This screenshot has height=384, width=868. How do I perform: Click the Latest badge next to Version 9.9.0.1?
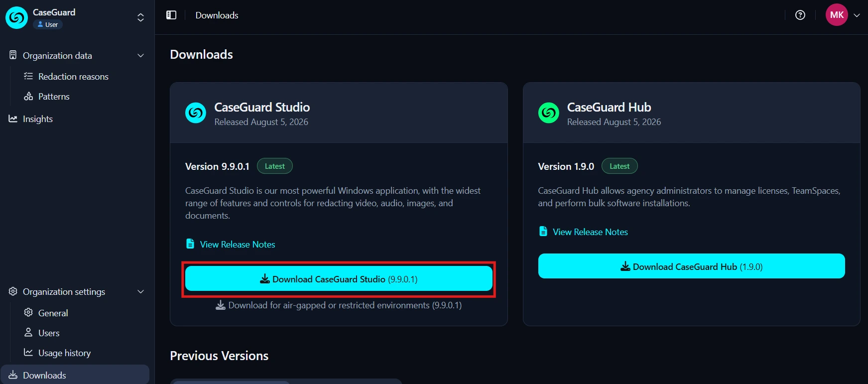(275, 166)
